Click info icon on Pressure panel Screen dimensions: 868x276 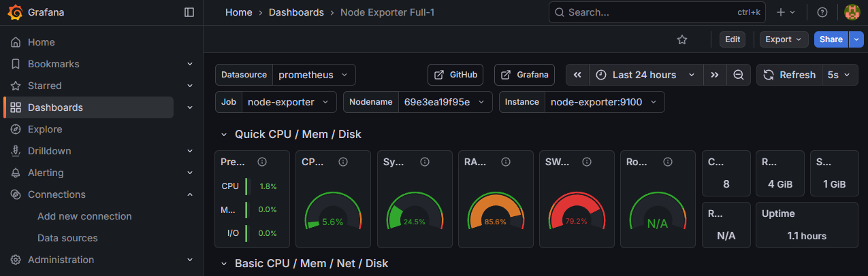click(x=262, y=162)
